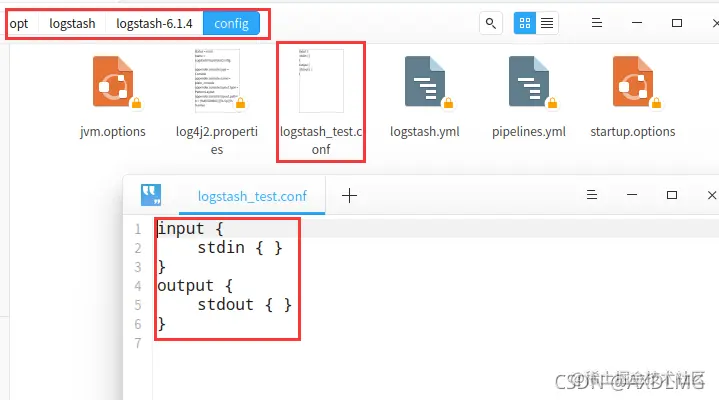The image size is (719, 400).
Task: Place cursor on 'input {' line
Action: [x=190, y=228]
